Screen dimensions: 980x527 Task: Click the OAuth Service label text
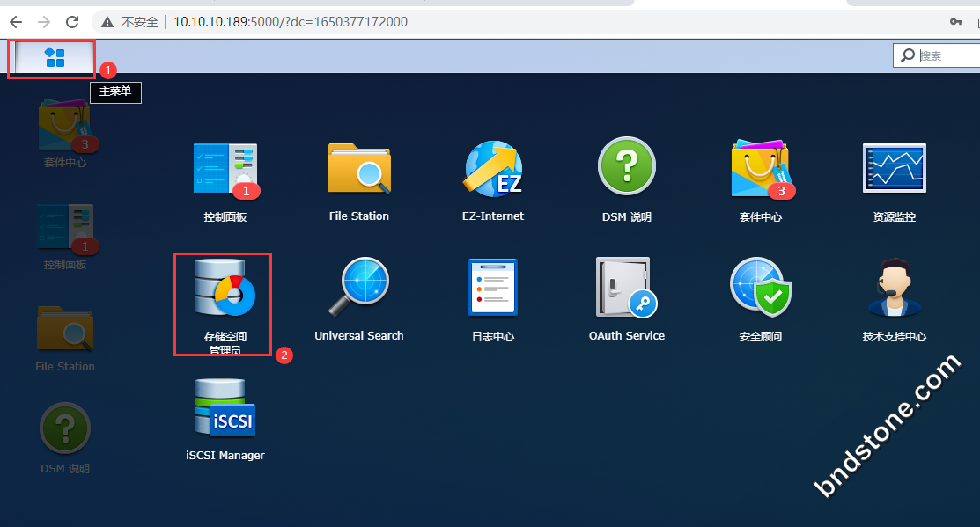(626, 335)
